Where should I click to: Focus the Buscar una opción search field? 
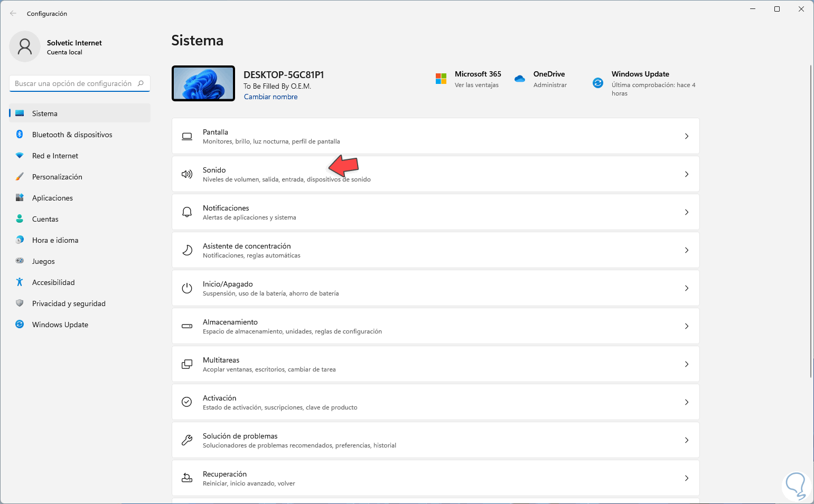pyautogui.click(x=73, y=83)
